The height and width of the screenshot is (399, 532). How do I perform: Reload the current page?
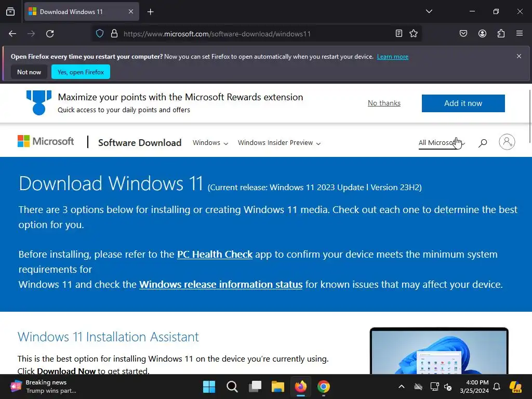[50, 34]
